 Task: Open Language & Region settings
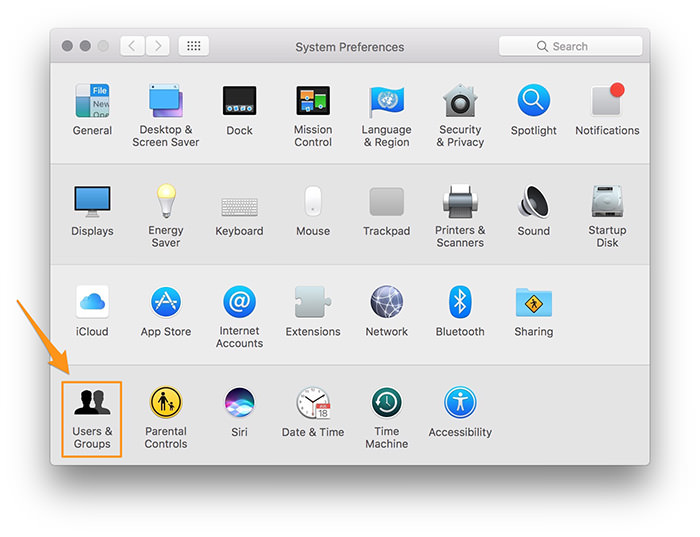386,102
